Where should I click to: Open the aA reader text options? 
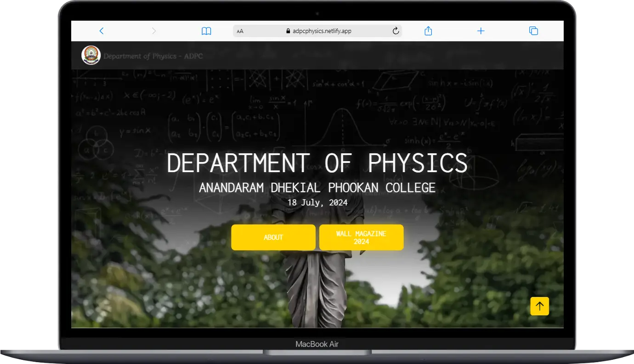pyautogui.click(x=240, y=31)
